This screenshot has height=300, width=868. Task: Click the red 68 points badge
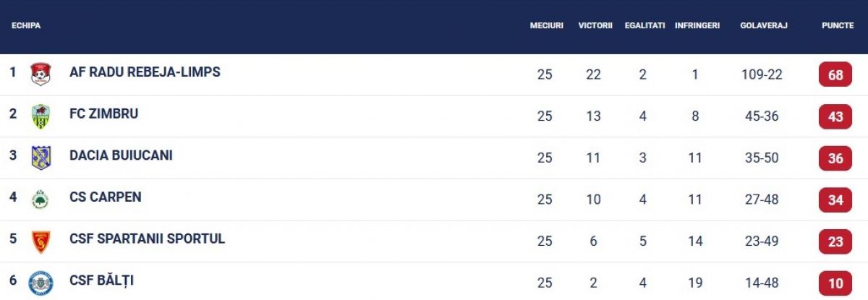coord(835,75)
